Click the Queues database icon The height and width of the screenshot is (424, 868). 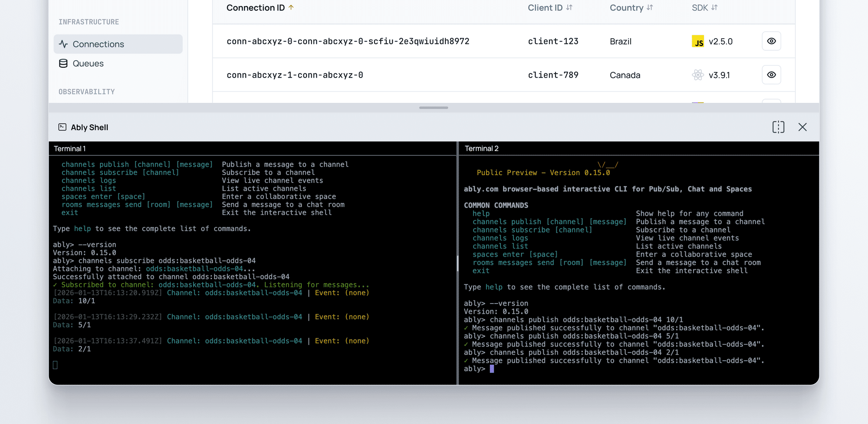tap(63, 63)
